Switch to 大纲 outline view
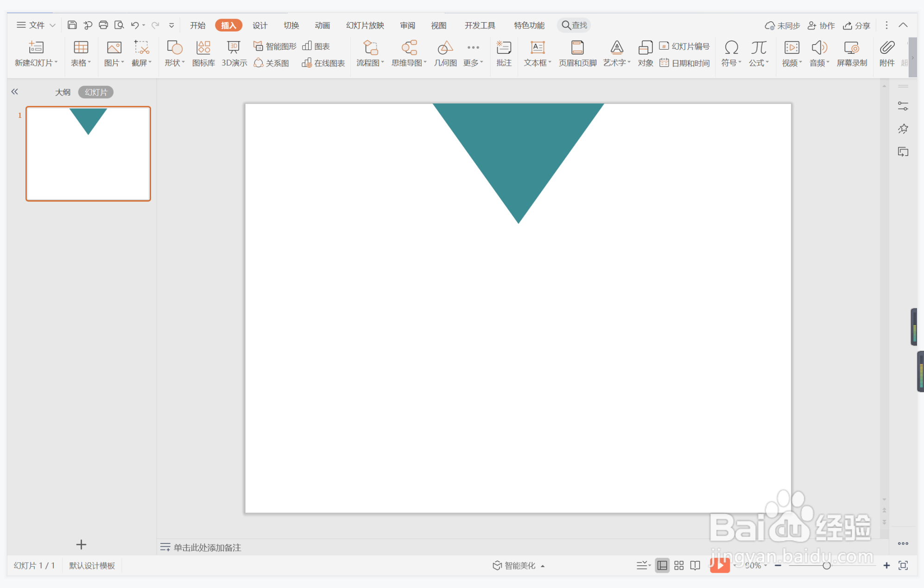This screenshot has width=924, height=588. (x=63, y=92)
